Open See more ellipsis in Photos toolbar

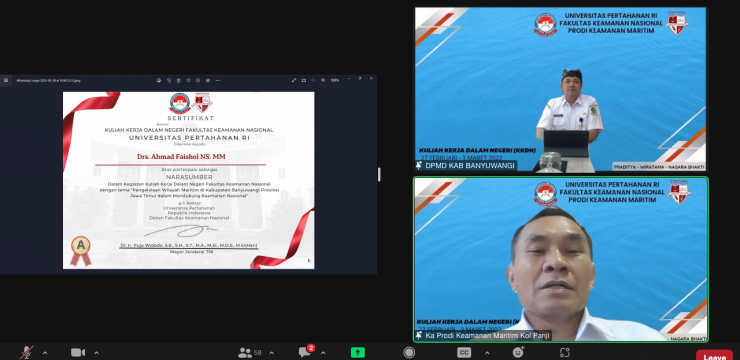point(218,80)
